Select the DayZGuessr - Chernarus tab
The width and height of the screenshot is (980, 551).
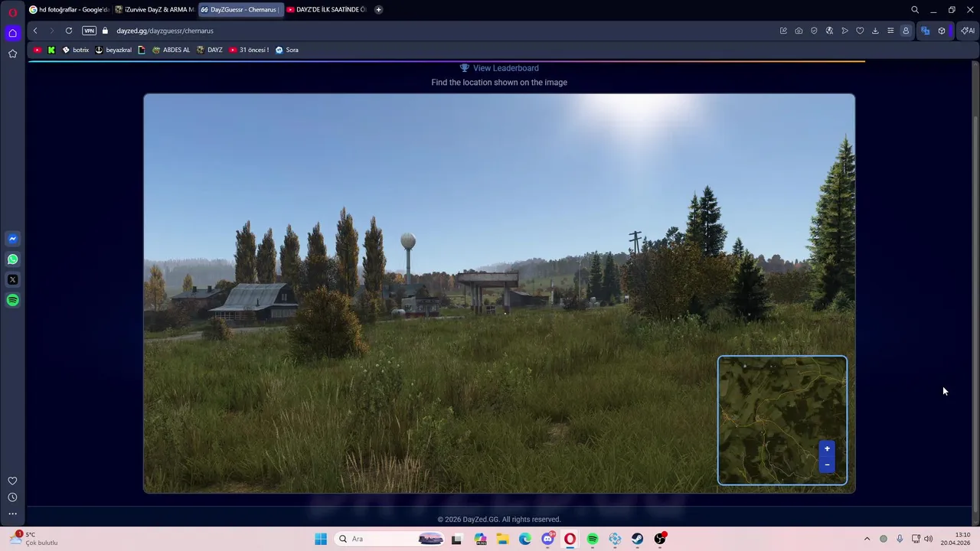(240, 9)
